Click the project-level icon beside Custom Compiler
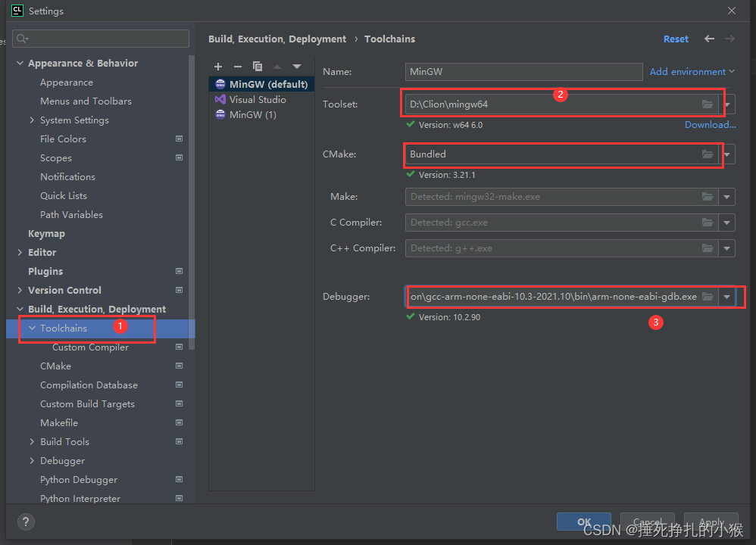756x545 pixels. pyautogui.click(x=180, y=347)
